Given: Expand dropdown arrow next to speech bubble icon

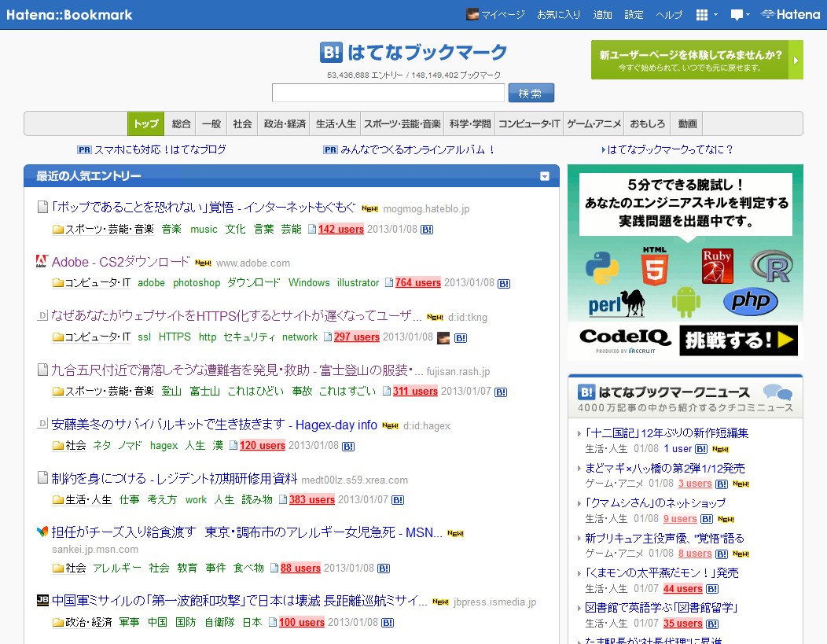Looking at the screenshot, I should (x=748, y=15).
